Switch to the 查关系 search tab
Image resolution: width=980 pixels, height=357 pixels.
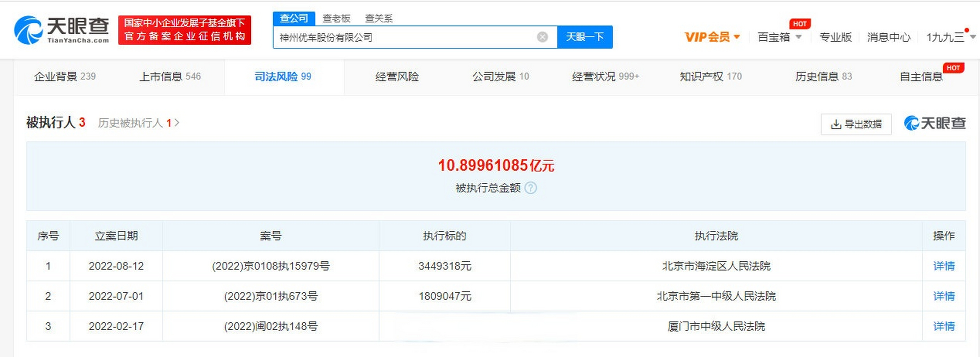click(x=379, y=18)
